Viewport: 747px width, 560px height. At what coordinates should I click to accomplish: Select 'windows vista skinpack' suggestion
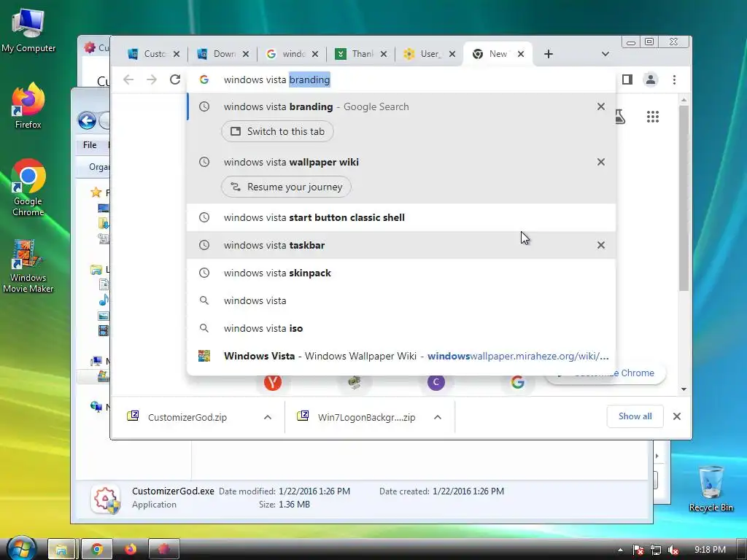[x=401, y=273]
